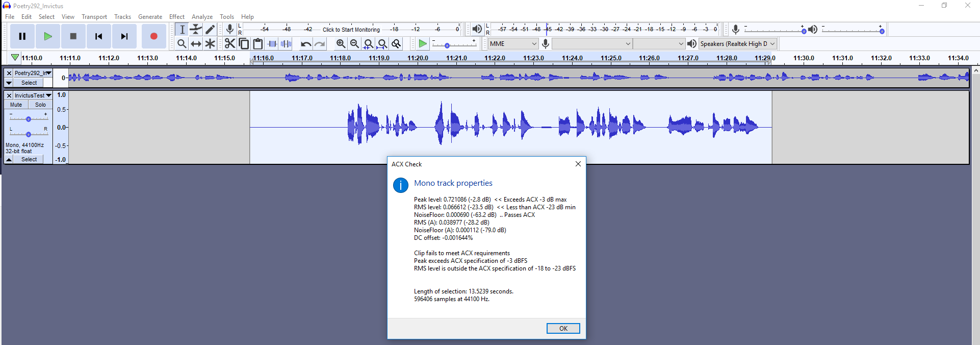Close the Poetry292 track with its X
The width and height of the screenshot is (980, 345).
coord(9,73)
